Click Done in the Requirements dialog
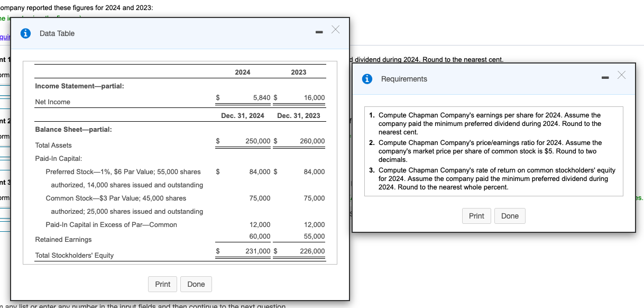Screen dimensions: 644x308 (x=510, y=216)
